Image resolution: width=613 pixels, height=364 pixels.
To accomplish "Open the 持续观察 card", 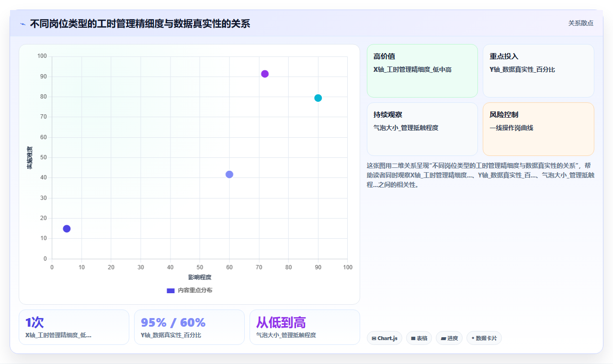I will tap(422, 129).
